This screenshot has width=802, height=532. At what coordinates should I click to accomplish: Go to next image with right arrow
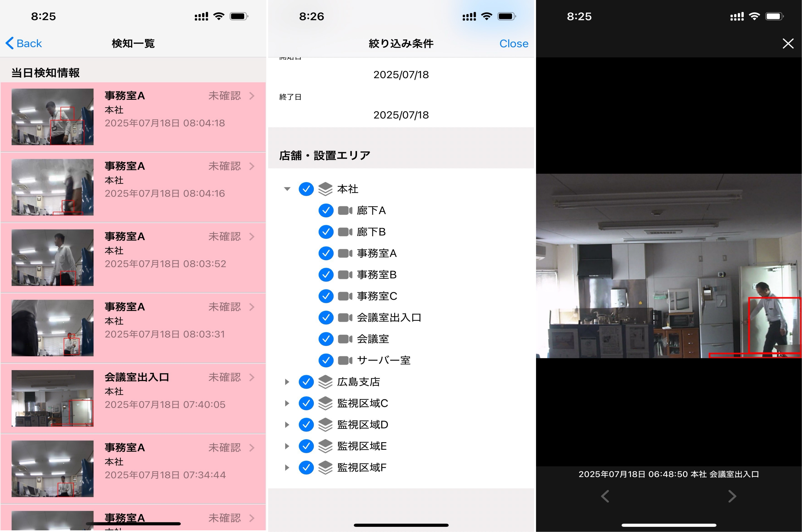(x=732, y=496)
